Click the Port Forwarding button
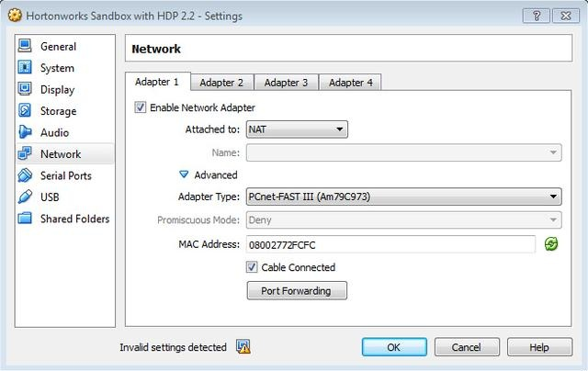The image size is (588, 371). (x=296, y=290)
